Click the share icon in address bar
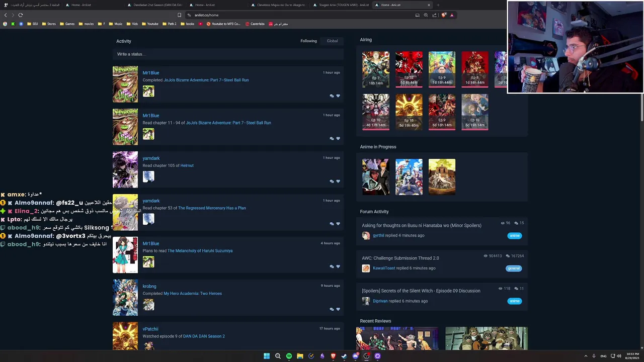The image size is (644, 362). [434, 15]
